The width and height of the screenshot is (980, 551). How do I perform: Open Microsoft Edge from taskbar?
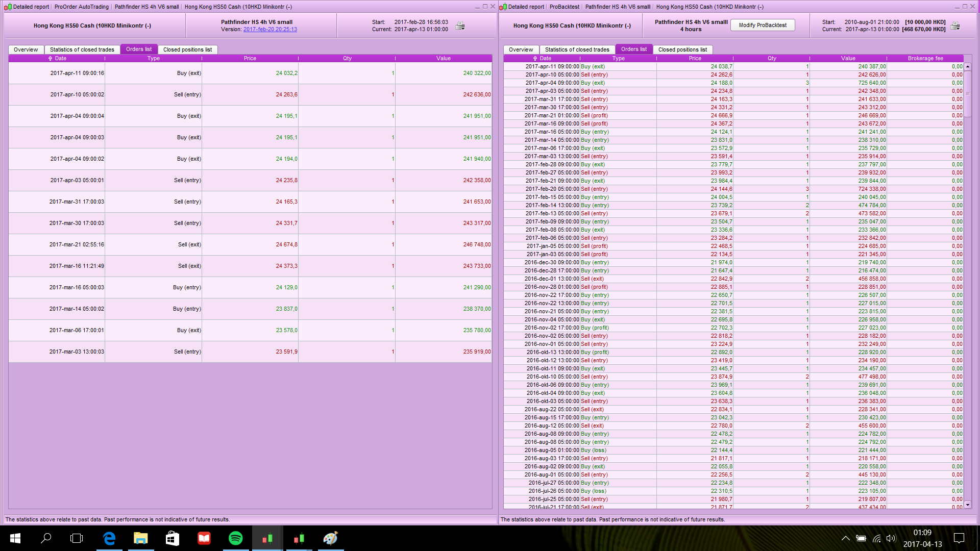(109, 538)
